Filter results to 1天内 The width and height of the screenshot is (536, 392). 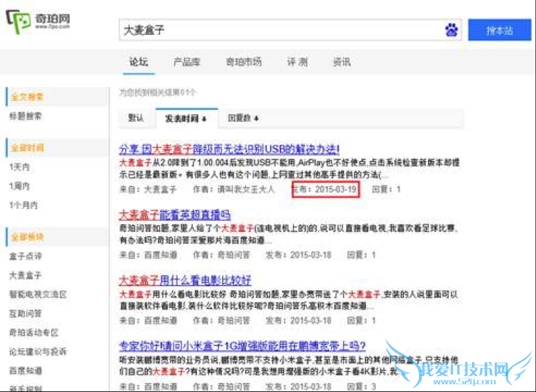click(x=19, y=167)
